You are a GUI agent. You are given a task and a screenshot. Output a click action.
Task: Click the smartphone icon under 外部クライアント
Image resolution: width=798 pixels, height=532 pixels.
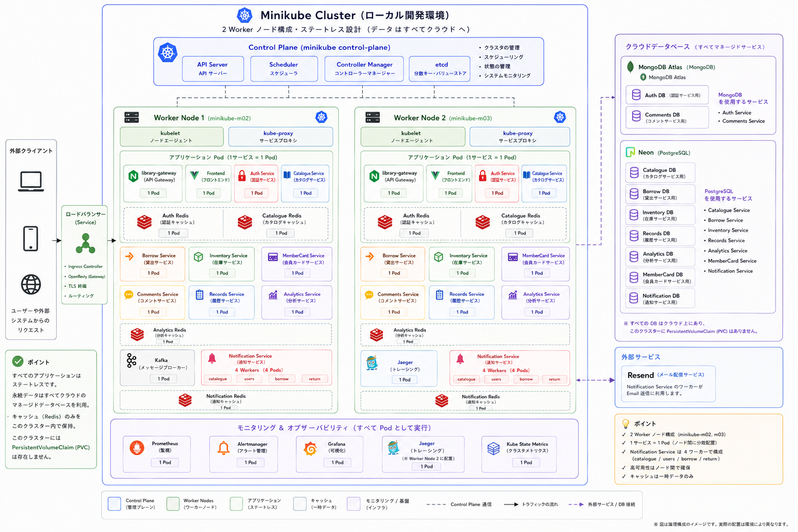tap(31, 238)
